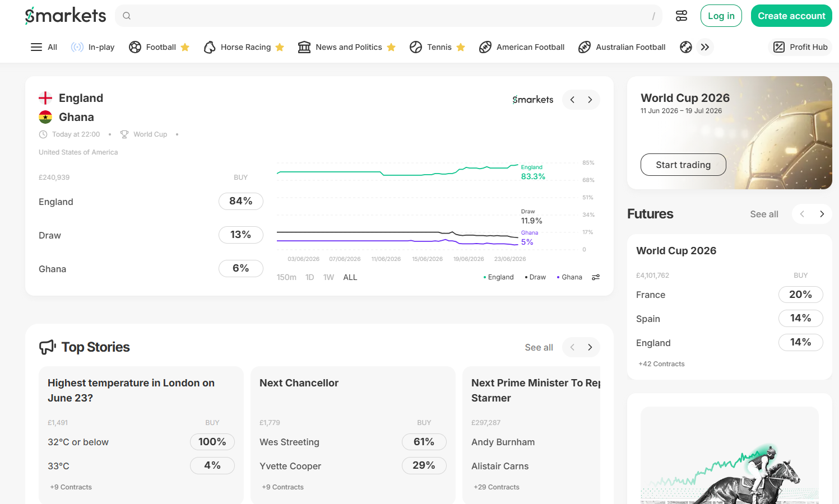Screen dimensions: 839x504
Task: Open chart settings icon beside Ghana legend
Action: pyautogui.click(x=596, y=277)
